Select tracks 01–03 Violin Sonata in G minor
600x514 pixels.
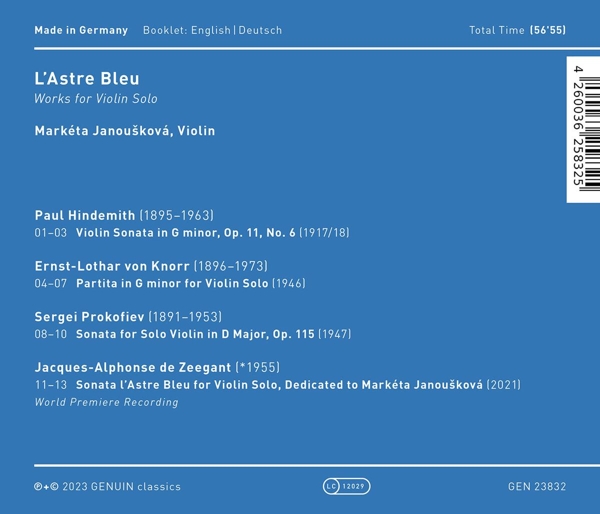coord(191,233)
